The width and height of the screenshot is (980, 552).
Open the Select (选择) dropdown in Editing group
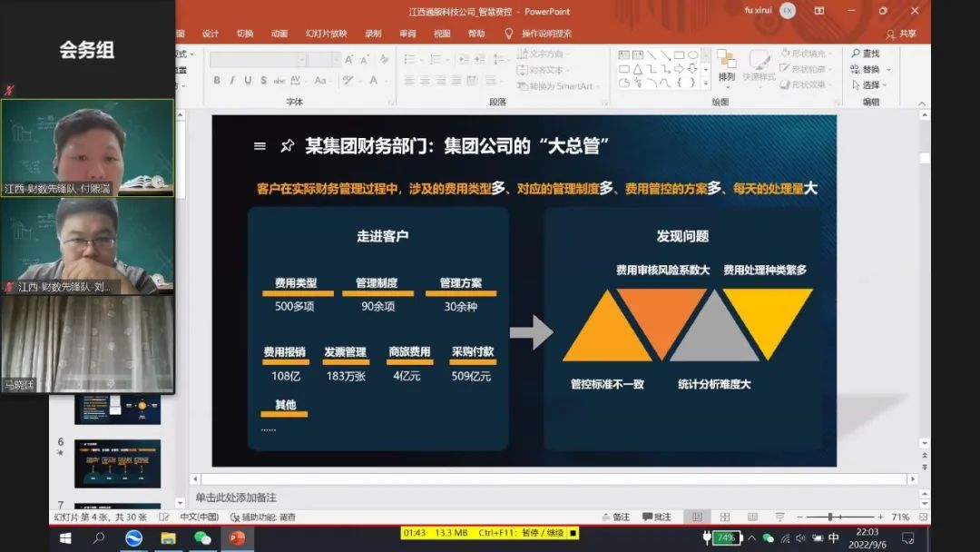pyautogui.click(x=856, y=84)
